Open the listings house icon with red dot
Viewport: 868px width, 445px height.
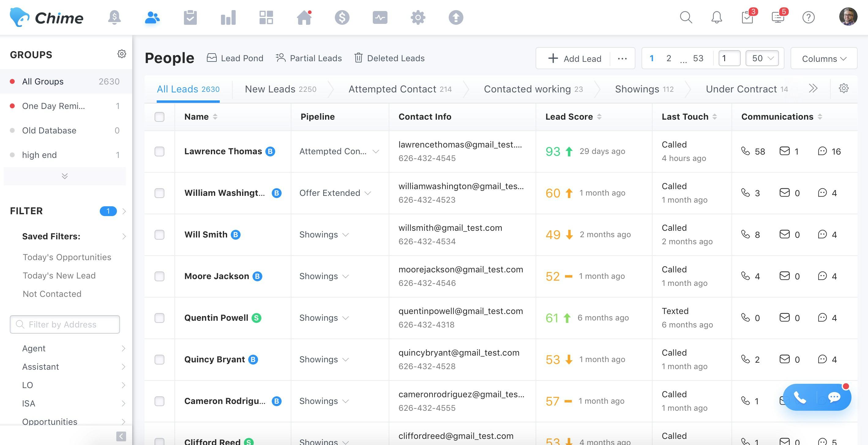pyautogui.click(x=304, y=17)
